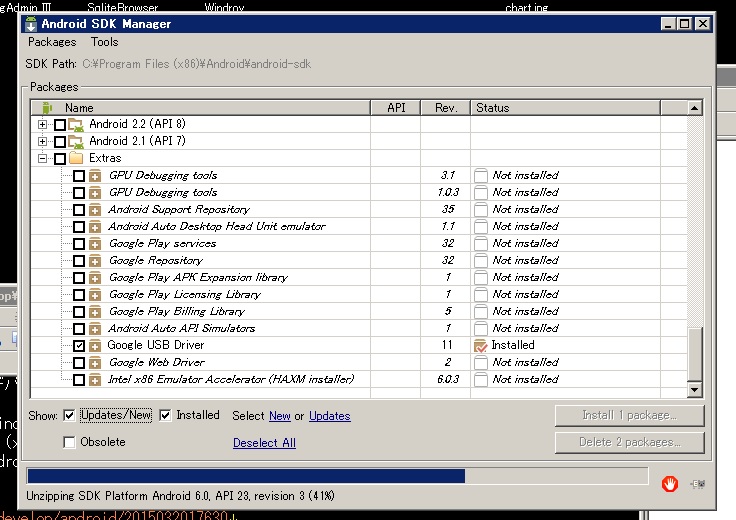736x520 pixels.
Task: Click package icon of Android Support Repository
Action: click(95, 210)
